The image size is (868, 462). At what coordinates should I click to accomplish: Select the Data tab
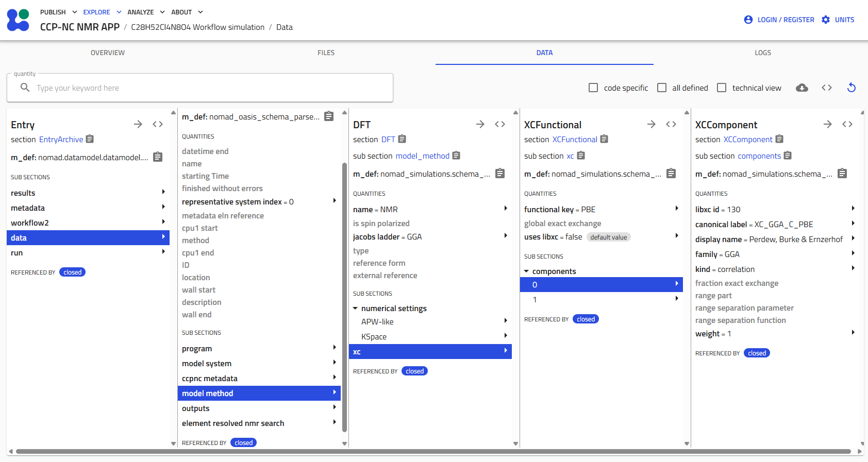(544, 53)
